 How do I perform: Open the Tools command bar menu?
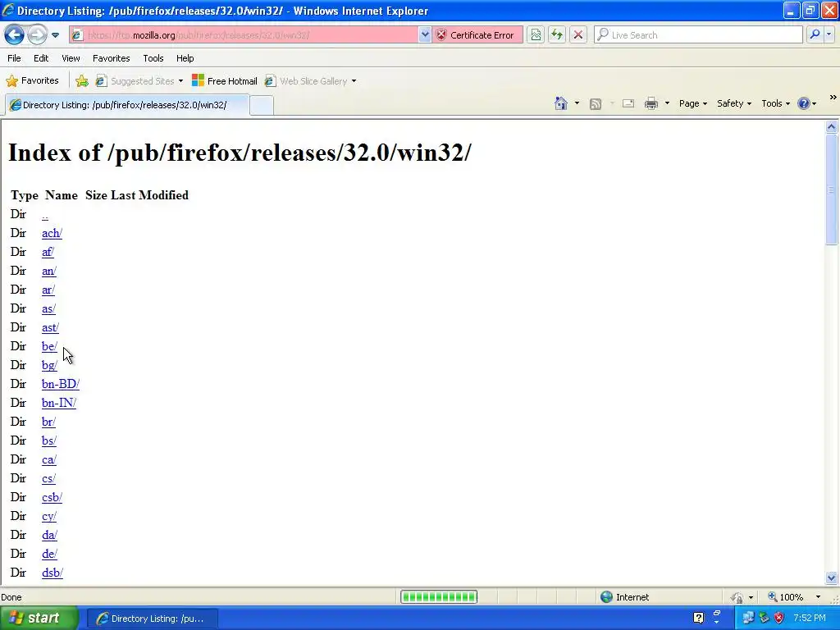coord(775,104)
